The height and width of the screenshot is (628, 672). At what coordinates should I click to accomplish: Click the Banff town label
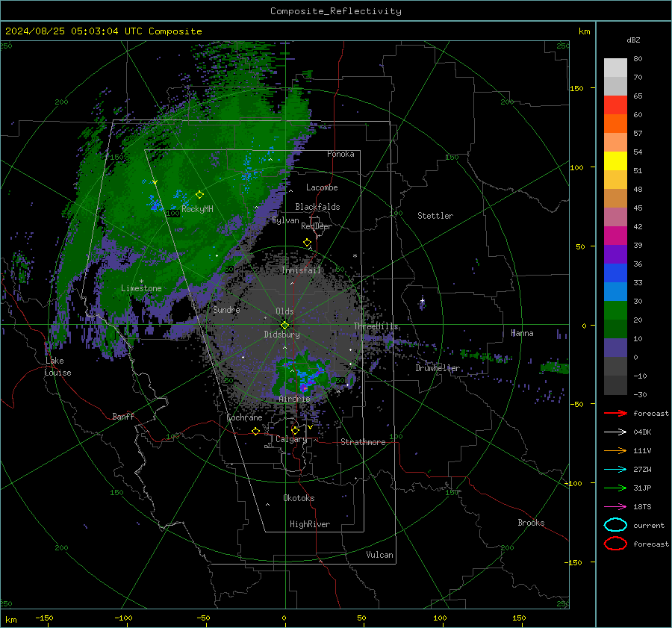click(123, 416)
